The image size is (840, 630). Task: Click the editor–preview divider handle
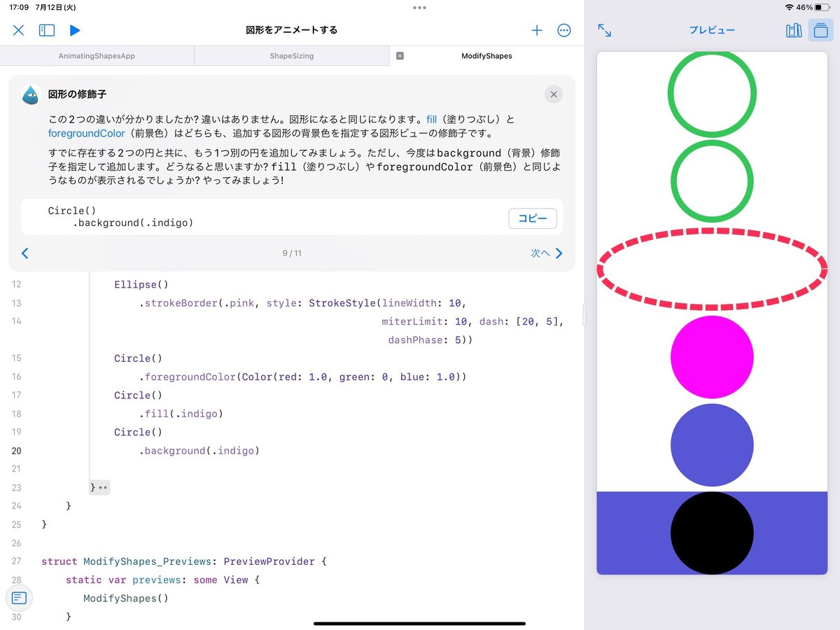(584, 316)
